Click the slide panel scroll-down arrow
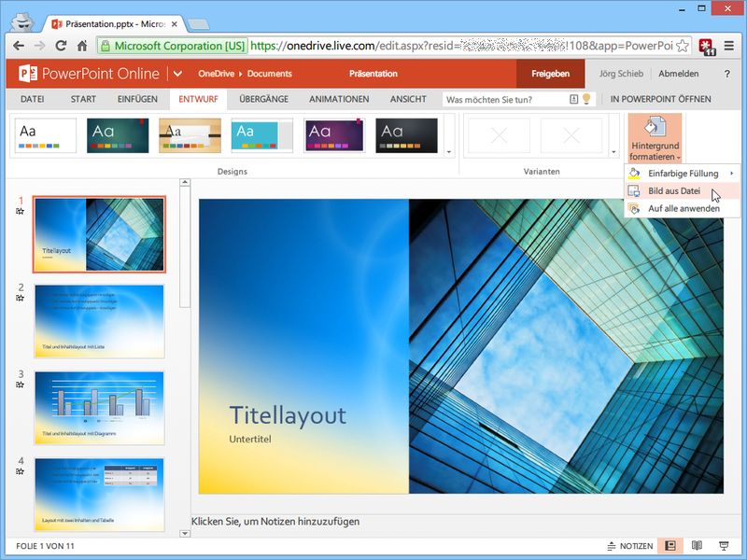 coord(185,533)
